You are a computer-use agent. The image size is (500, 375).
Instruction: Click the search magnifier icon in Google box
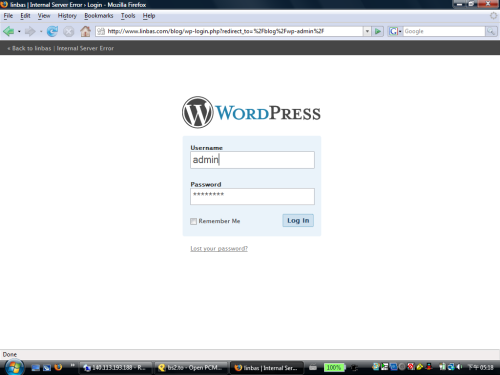click(x=491, y=31)
